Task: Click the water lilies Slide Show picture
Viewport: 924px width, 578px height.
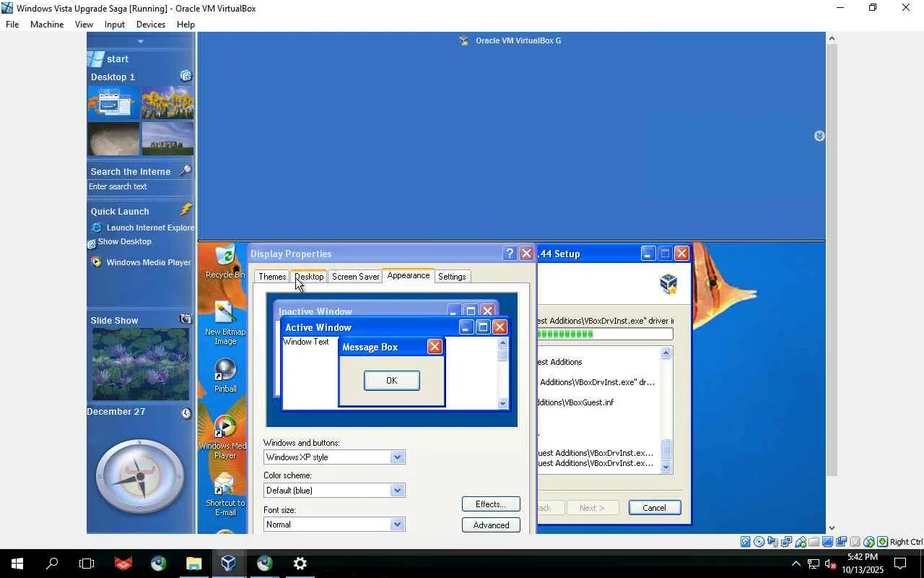Action: coord(140,364)
